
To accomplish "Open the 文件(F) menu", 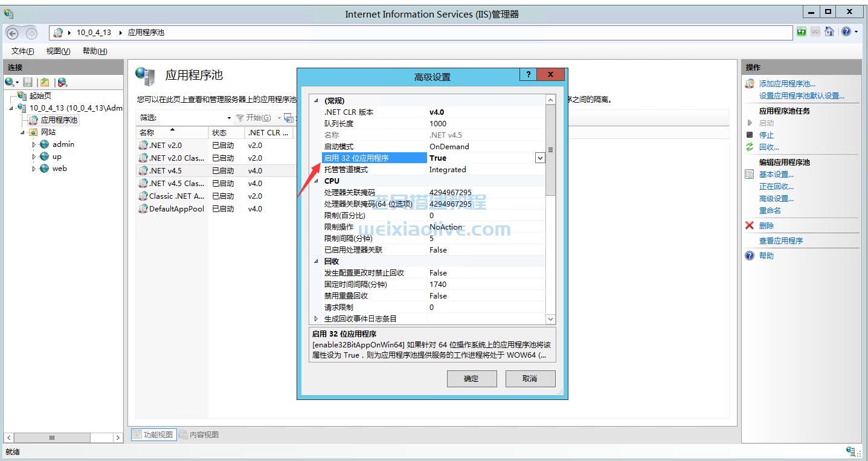I will 22,51.
